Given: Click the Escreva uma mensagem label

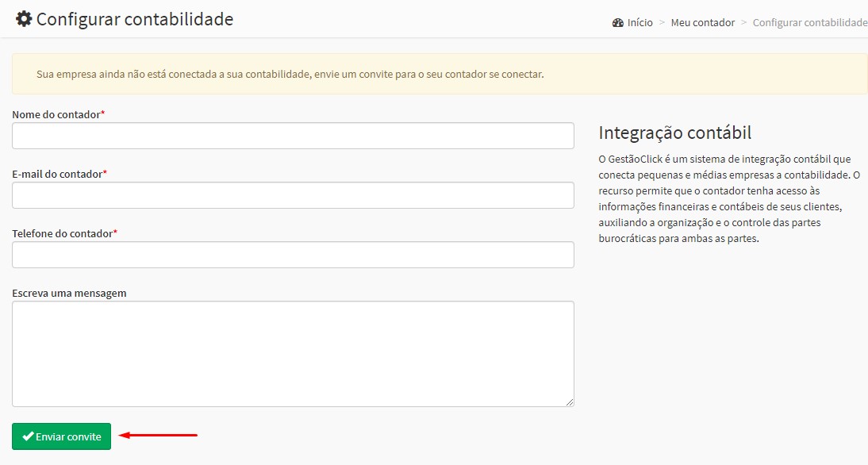Looking at the screenshot, I should coord(69,294).
